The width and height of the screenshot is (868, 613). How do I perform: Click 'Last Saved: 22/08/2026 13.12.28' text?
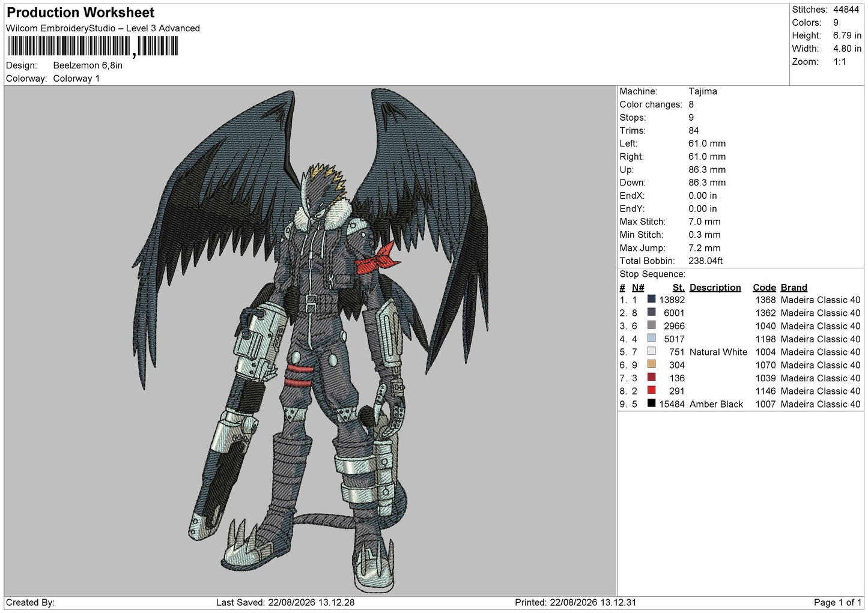285,603
